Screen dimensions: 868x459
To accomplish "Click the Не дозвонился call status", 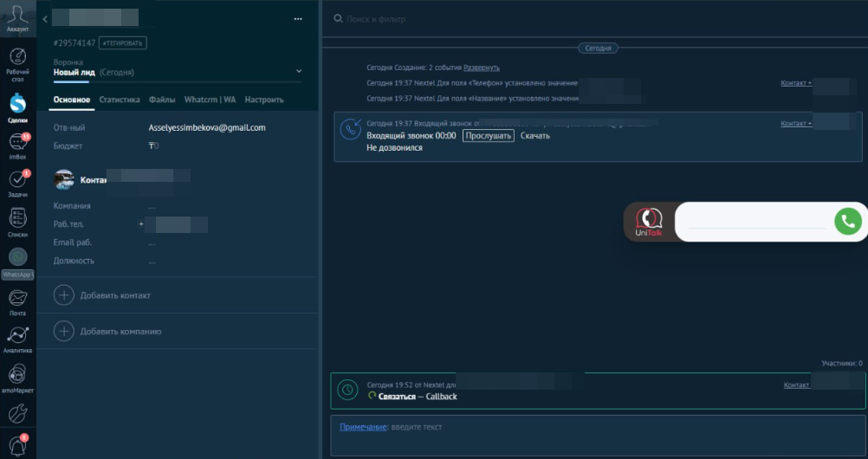I will [x=395, y=148].
